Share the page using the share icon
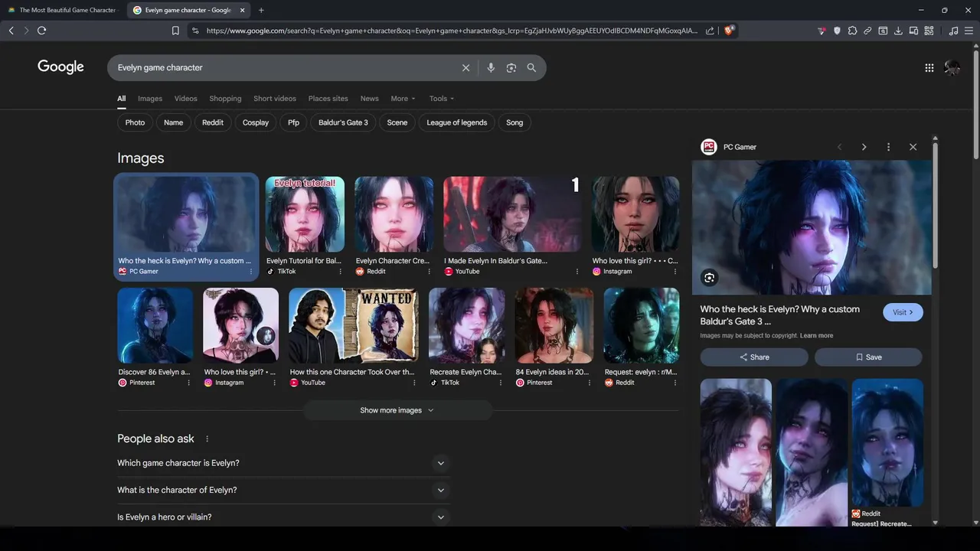 click(x=710, y=31)
